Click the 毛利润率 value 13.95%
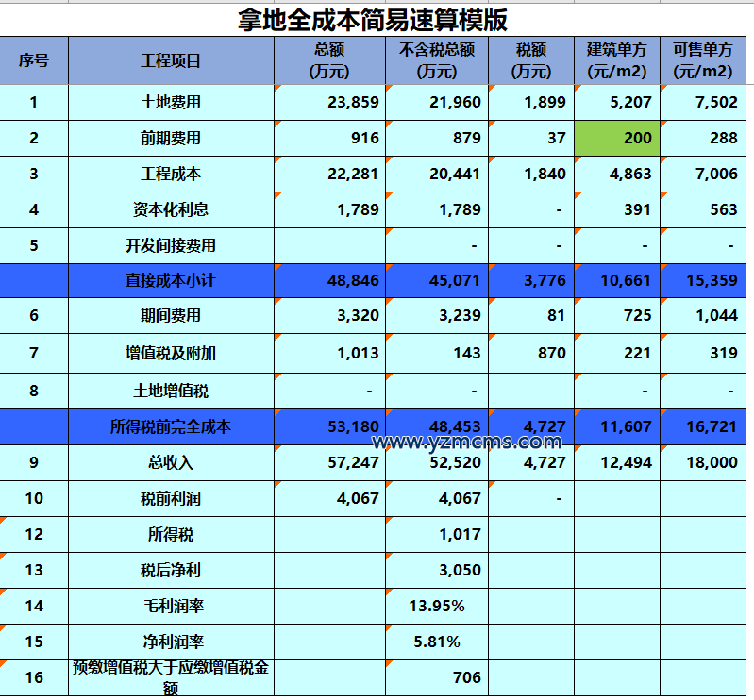The image size is (754, 700). pos(437,606)
